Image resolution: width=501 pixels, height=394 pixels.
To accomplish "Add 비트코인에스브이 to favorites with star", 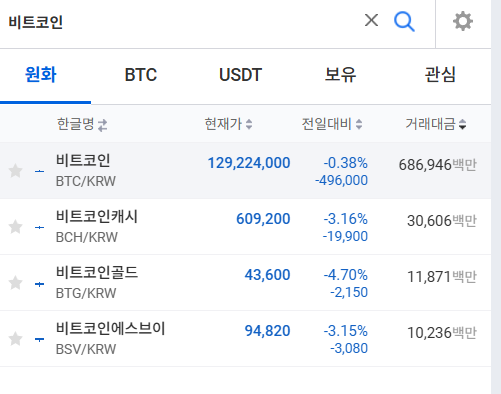I will point(15,339).
